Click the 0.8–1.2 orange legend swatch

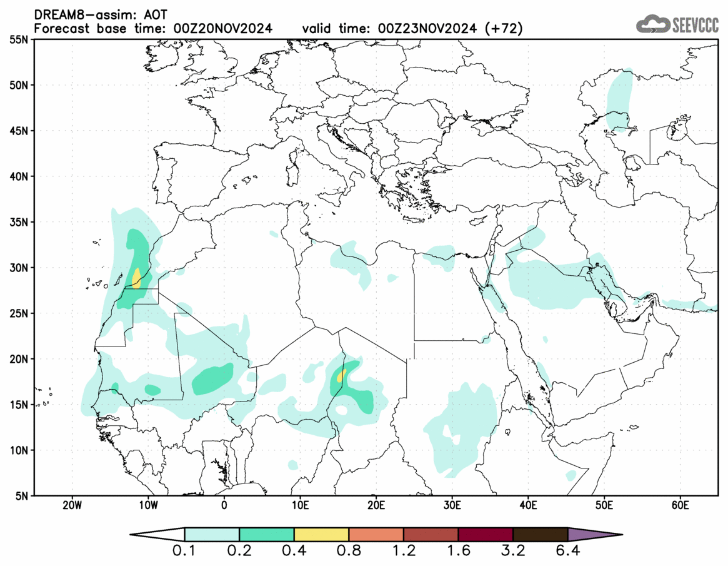point(376,534)
